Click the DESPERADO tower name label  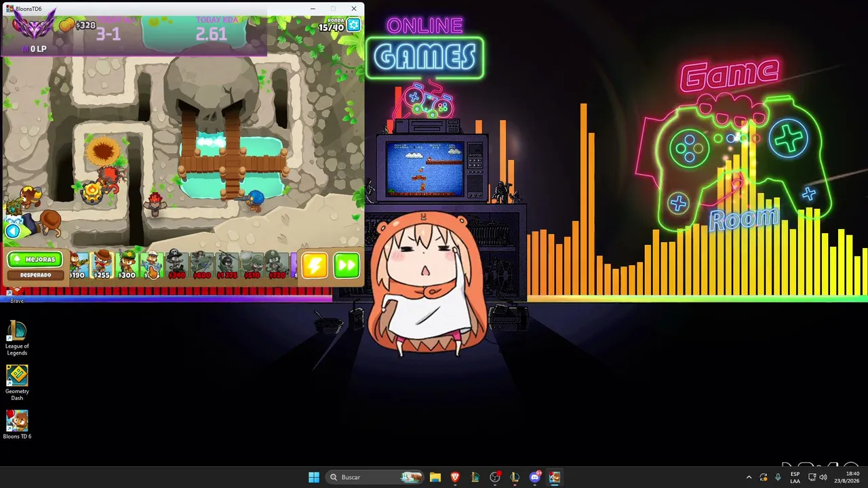coord(35,275)
